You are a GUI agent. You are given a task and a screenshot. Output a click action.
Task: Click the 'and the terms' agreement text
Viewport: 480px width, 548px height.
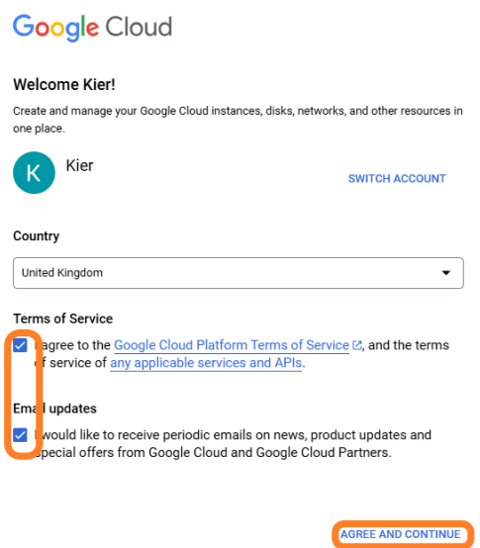[x=409, y=345]
